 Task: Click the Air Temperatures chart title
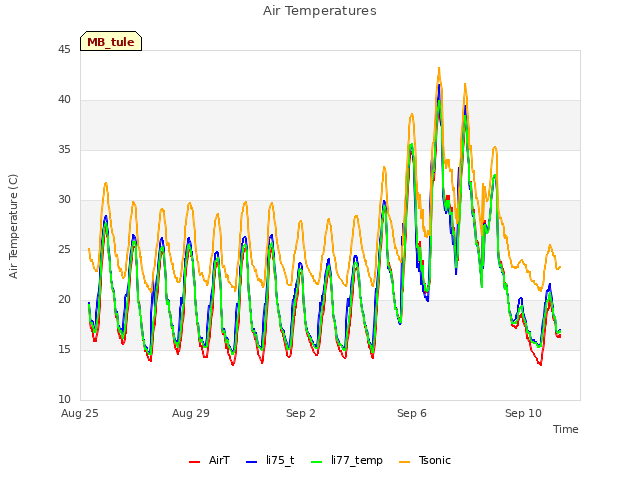pyautogui.click(x=320, y=11)
